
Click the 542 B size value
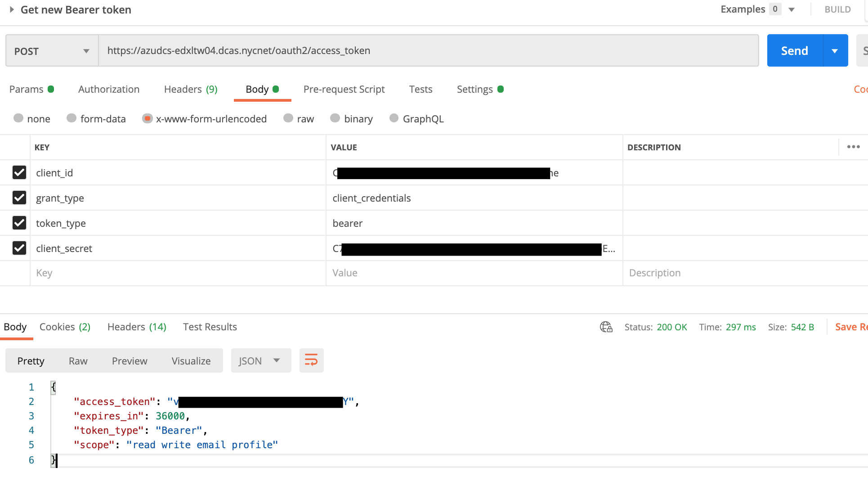[x=802, y=327]
